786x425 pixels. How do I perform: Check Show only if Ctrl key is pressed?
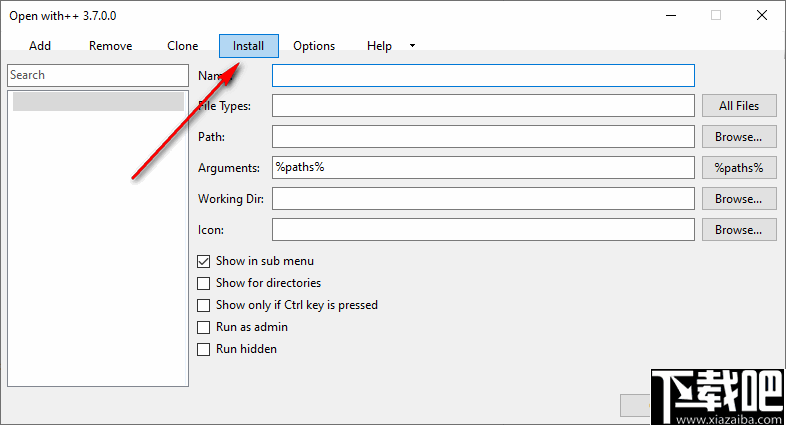204,305
